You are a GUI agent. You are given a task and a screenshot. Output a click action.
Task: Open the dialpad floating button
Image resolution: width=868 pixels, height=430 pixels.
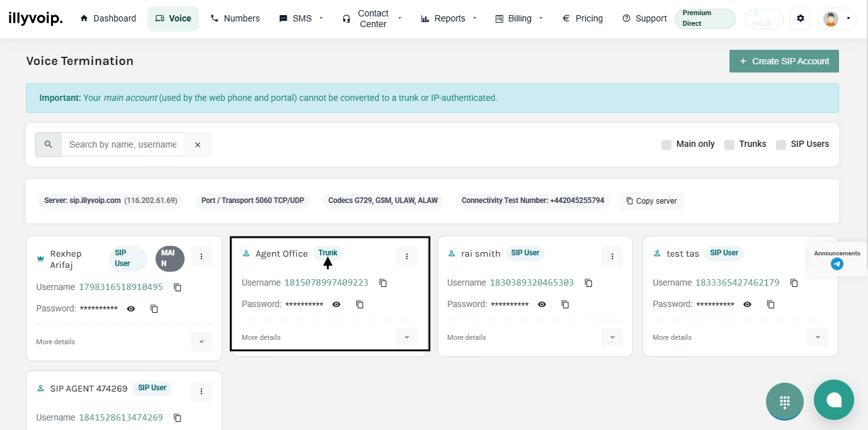tap(784, 401)
